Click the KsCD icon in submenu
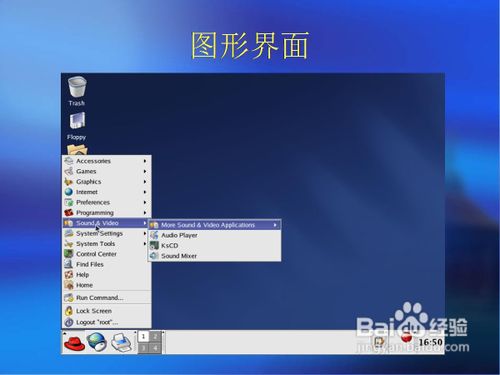This screenshot has height=375, width=500. [x=154, y=246]
